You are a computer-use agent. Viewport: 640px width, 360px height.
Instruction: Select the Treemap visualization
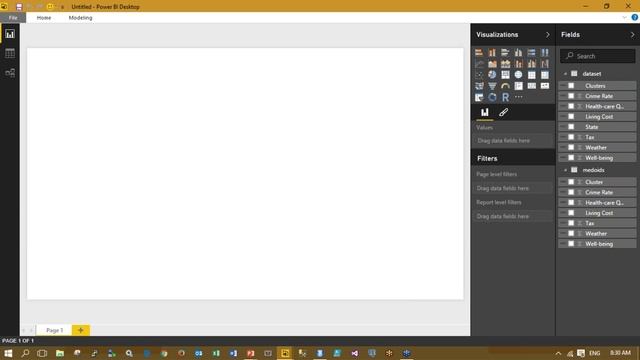point(505,75)
